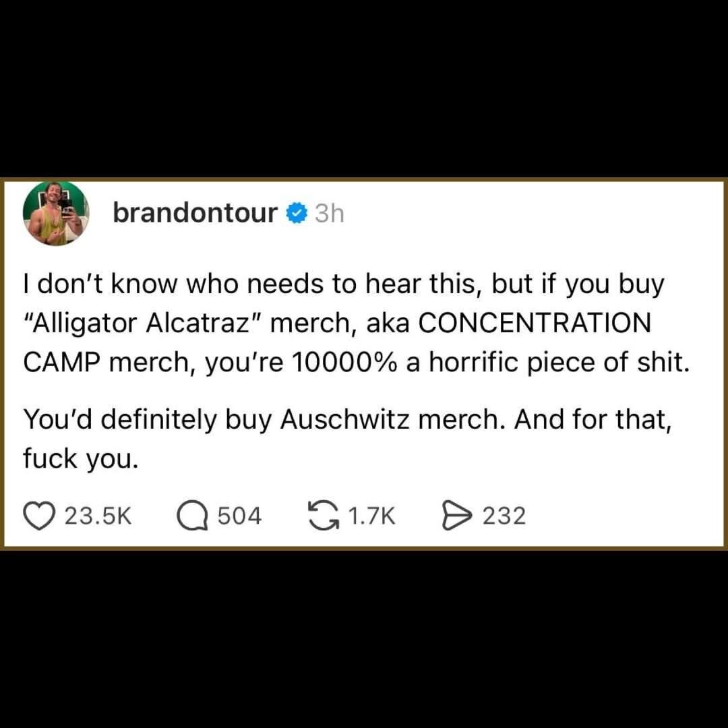Open the brandontour username link
This screenshot has width=728, height=728.
click(195, 213)
